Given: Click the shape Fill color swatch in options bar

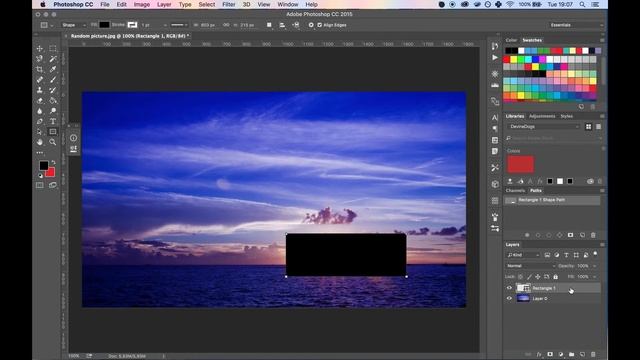Looking at the screenshot, I should (x=104, y=25).
